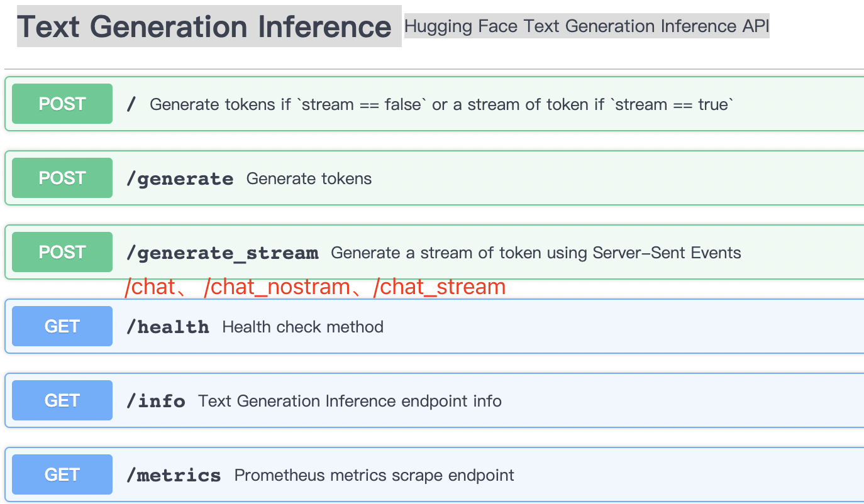
Task: Click 'Prometheus metrics scrape endpoint' text
Action: [x=374, y=475]
